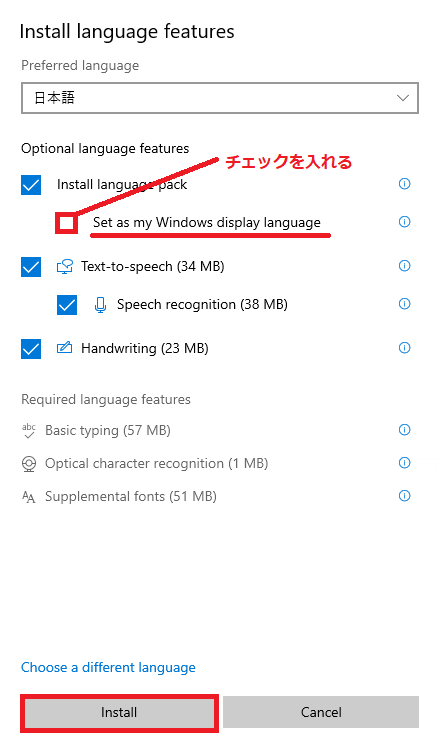View info for Supplemental fonts
The image size is (441, 749).
(x=404, y=496)
